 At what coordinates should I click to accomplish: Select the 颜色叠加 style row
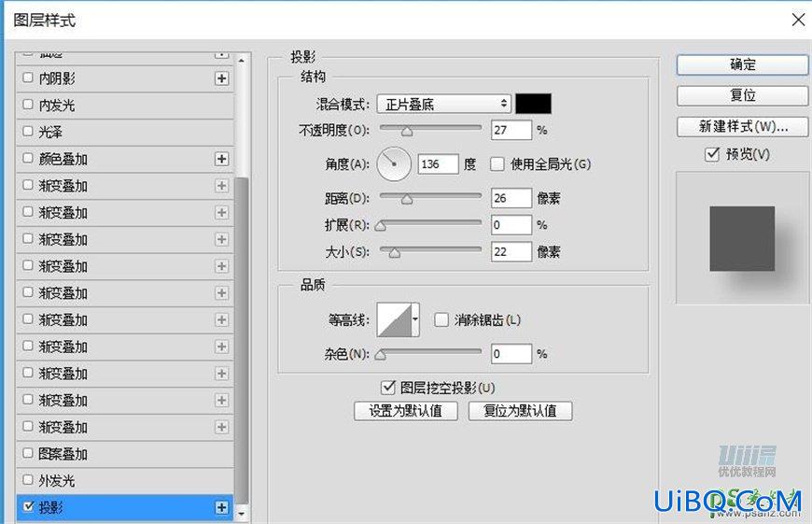[x=125, y=159]
